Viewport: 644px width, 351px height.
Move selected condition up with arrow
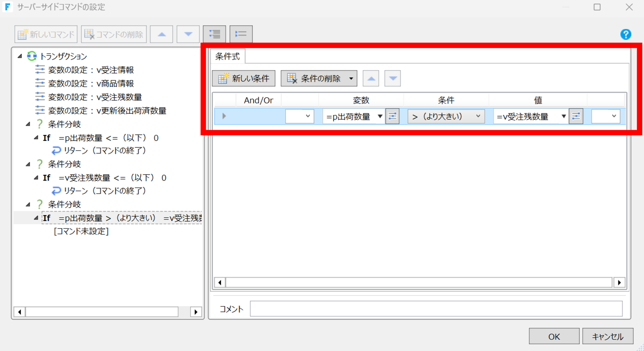(371, 78)
